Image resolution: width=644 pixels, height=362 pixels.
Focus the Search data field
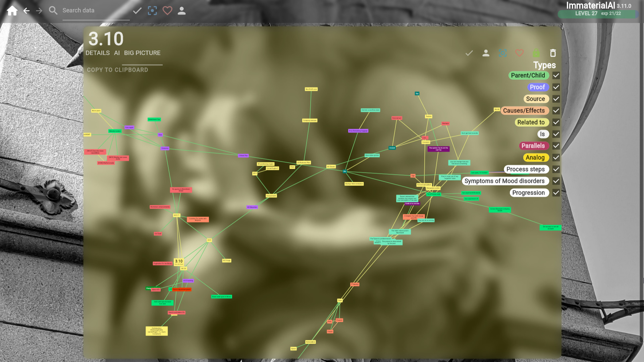96,11
